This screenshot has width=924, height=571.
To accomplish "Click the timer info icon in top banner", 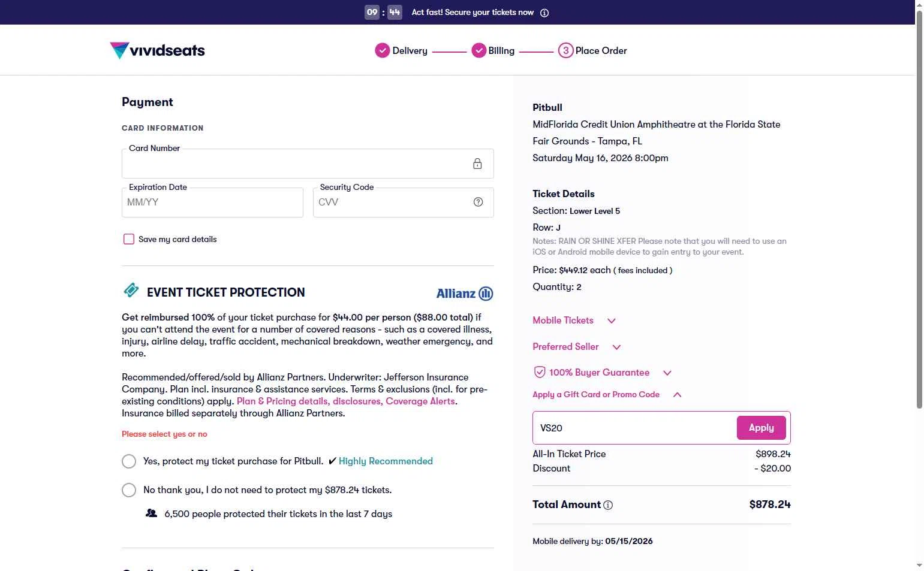I will (544, 13).
